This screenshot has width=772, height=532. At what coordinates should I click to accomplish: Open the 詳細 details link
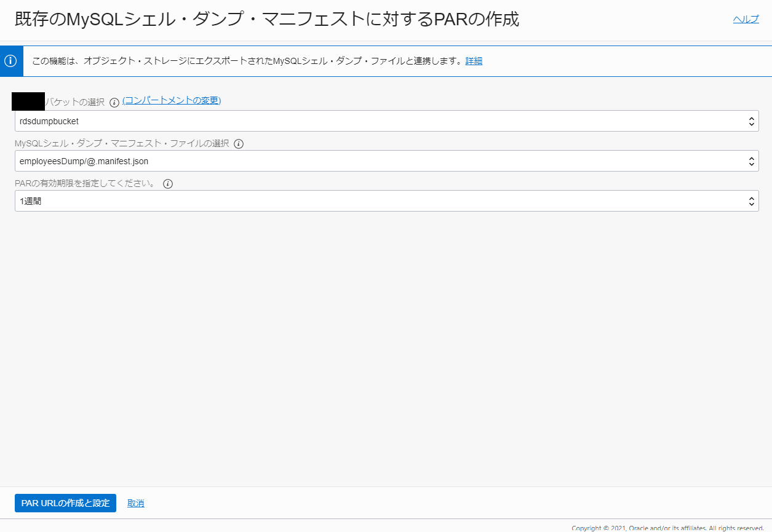pyautogui.click(x=474, y=61)
